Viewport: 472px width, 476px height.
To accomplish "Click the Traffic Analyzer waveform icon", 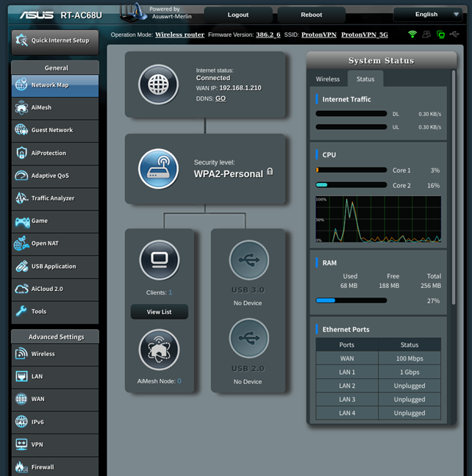I will coord(21,198).
